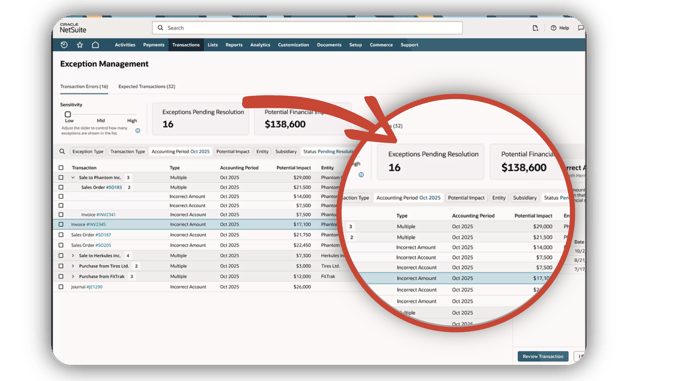
Task: Click the info icon under Sensitivity slider
Action: (138, 131)
